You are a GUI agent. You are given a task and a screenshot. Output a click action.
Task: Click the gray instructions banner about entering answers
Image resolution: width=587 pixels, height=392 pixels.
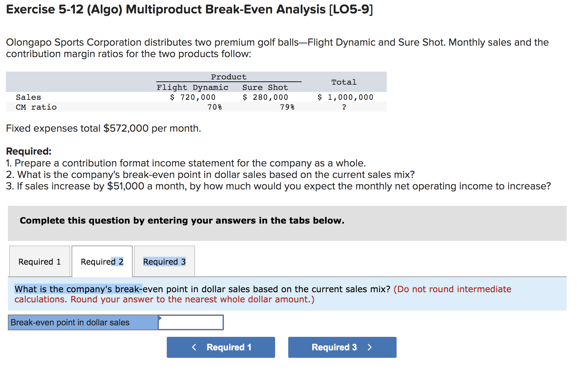pyautogui.click(x=182, y=220)
